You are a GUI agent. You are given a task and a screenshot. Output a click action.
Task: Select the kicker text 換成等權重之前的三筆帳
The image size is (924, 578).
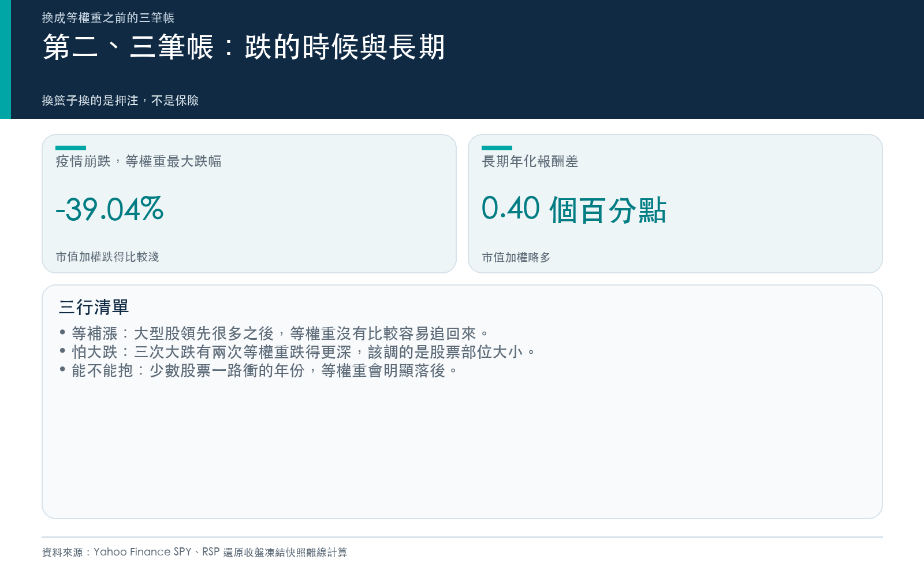(x=108, y=18)
